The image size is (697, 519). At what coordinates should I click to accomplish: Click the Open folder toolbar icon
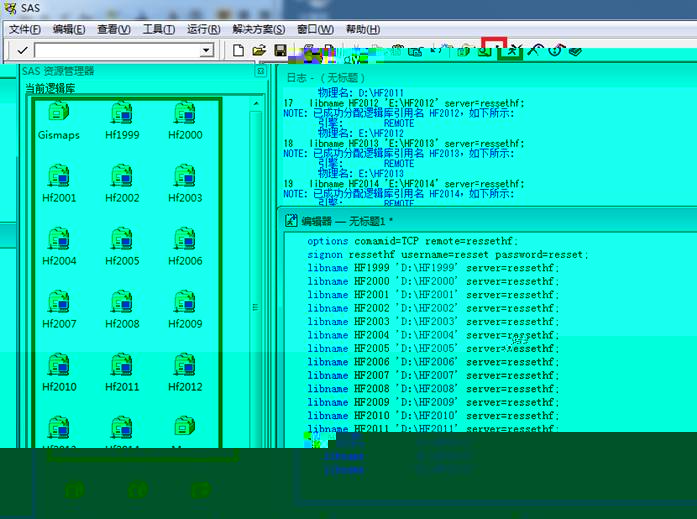coord(259,50)
